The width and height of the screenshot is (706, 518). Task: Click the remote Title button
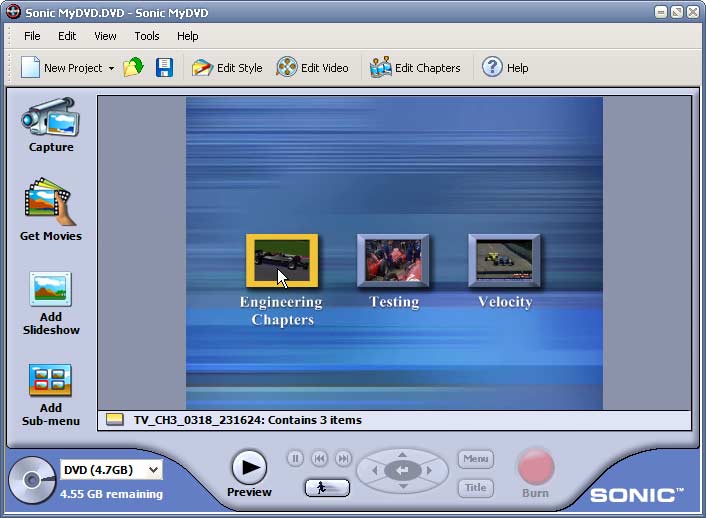tap(475, 488)
